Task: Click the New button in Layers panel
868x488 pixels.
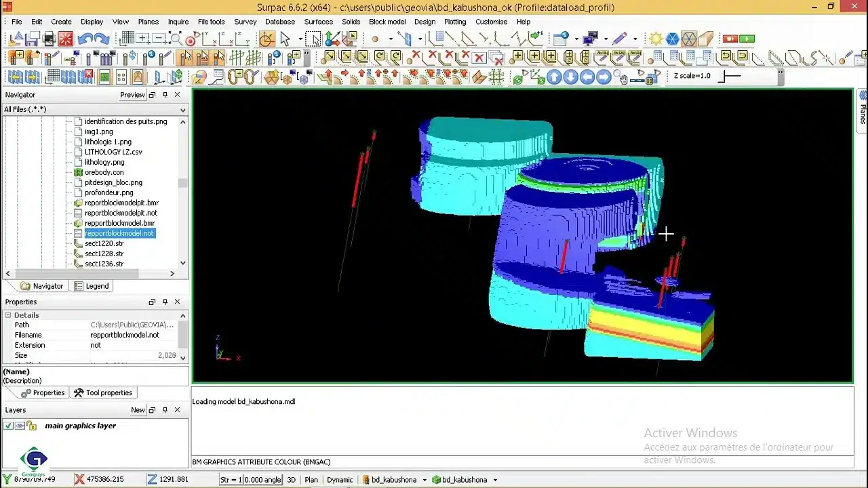Action: click(x=138, y=410)
